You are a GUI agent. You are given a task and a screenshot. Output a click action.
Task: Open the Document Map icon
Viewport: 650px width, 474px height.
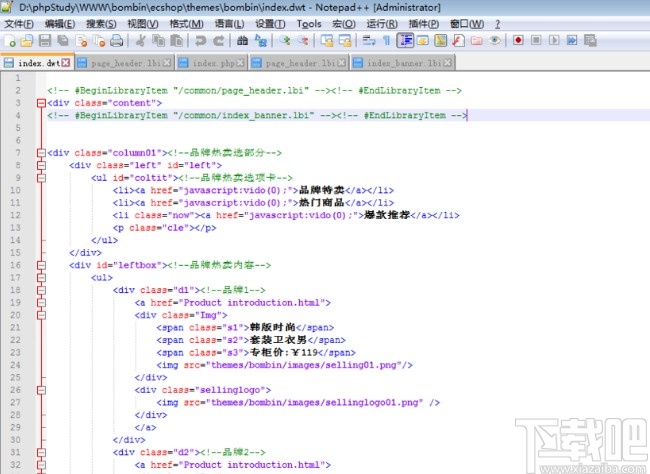[441, 41]
